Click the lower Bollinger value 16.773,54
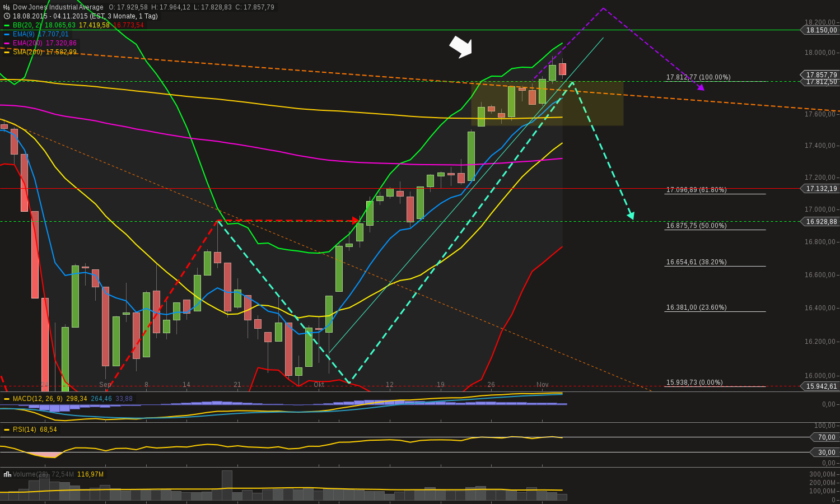 (128, 25)
